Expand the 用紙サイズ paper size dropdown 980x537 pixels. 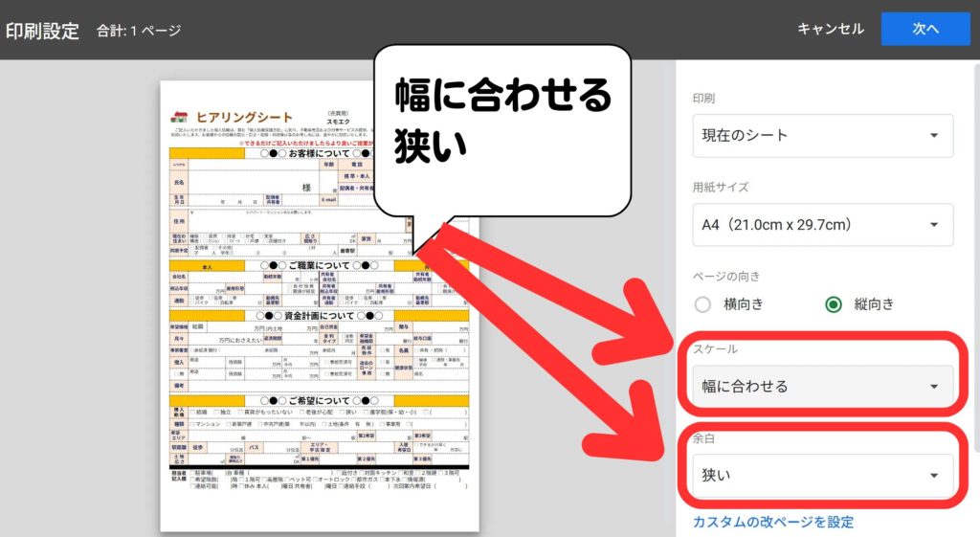[x=821, y=225]
